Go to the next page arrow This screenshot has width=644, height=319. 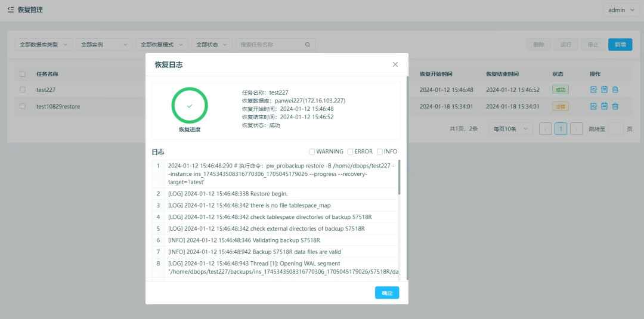(576, 129)
